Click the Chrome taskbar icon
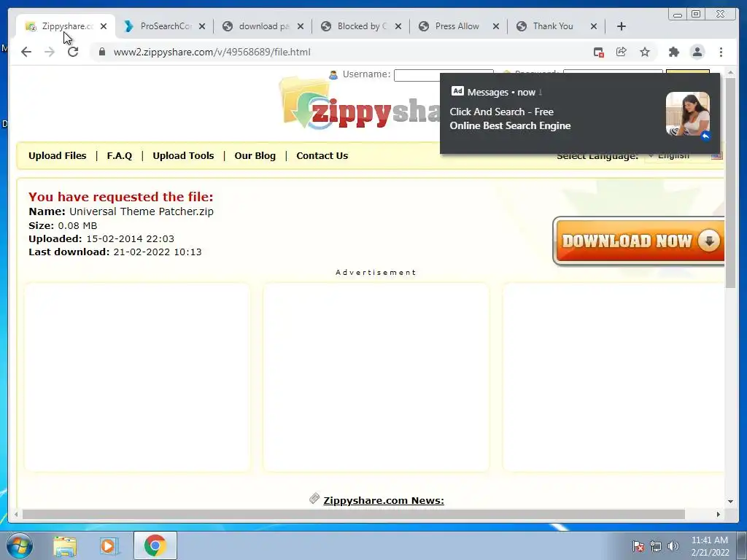 [155, 545]
